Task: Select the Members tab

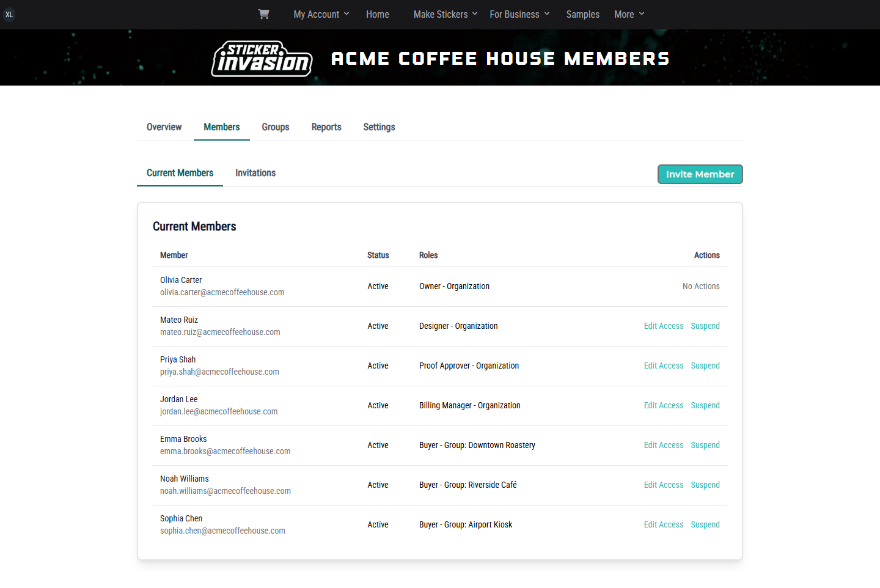Action: coord(222,127)
